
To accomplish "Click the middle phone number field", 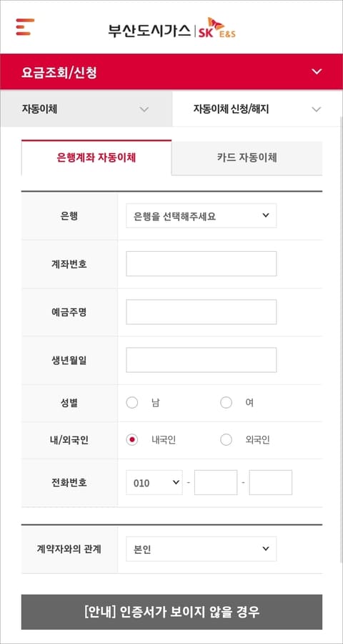I will (x=216, y=482).
